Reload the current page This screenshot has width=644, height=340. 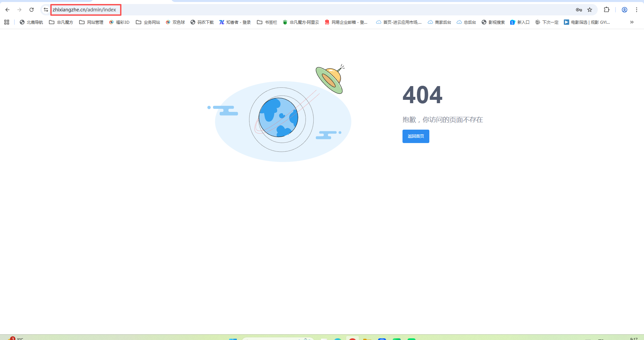click(x=32, y=10)
